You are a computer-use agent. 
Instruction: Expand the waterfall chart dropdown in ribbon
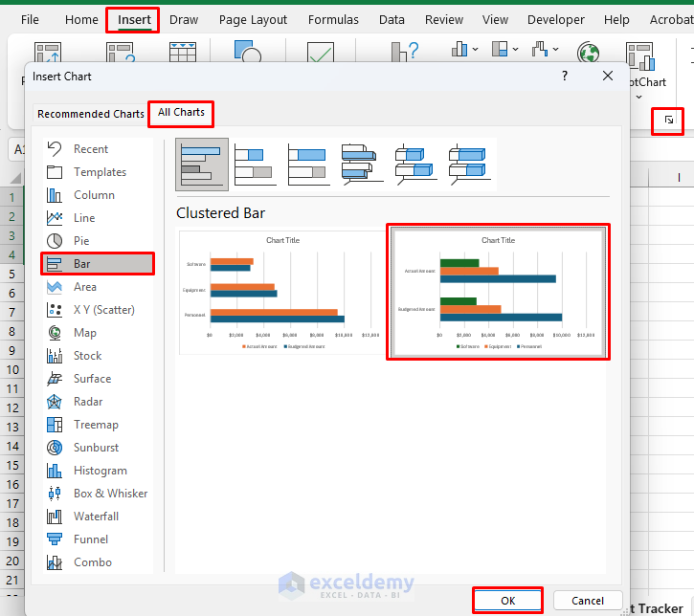tap(556, 49)
